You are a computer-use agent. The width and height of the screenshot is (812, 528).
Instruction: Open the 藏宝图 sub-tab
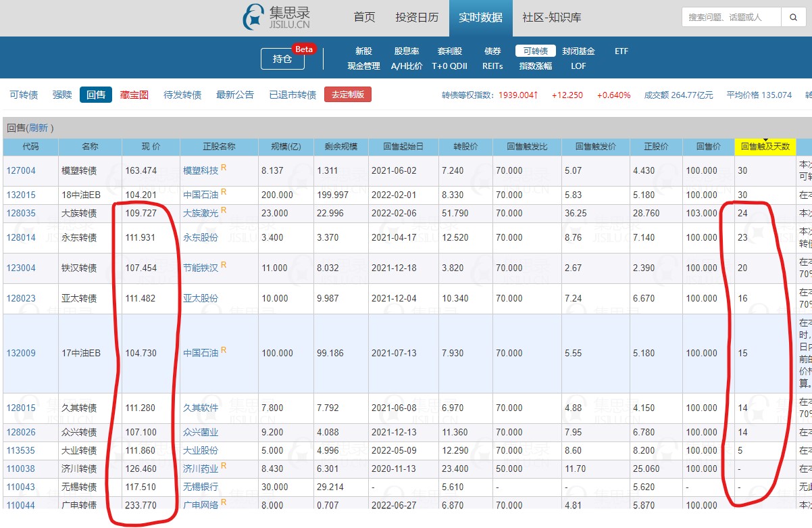tap(134, 95)
